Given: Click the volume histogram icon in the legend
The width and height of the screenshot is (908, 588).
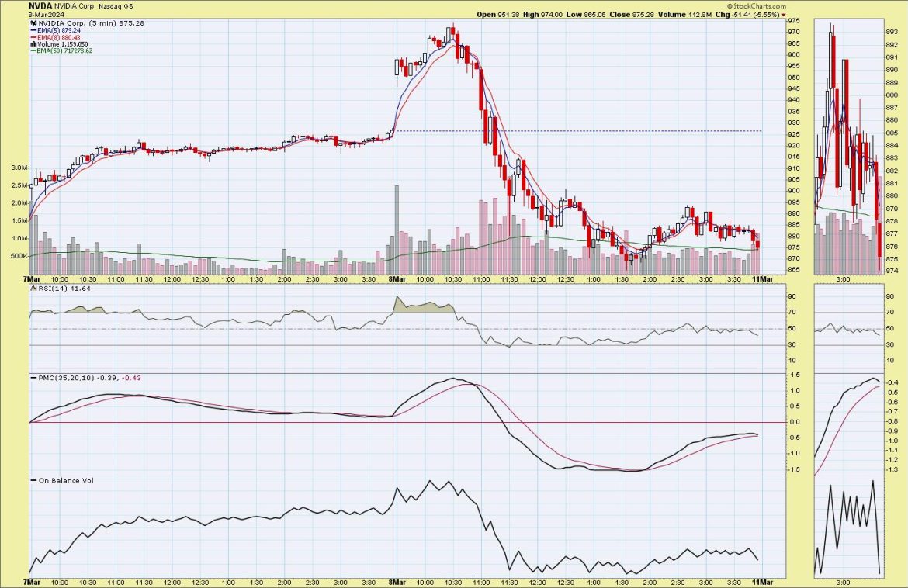Looking at the screenshot, I should point(33,44).
